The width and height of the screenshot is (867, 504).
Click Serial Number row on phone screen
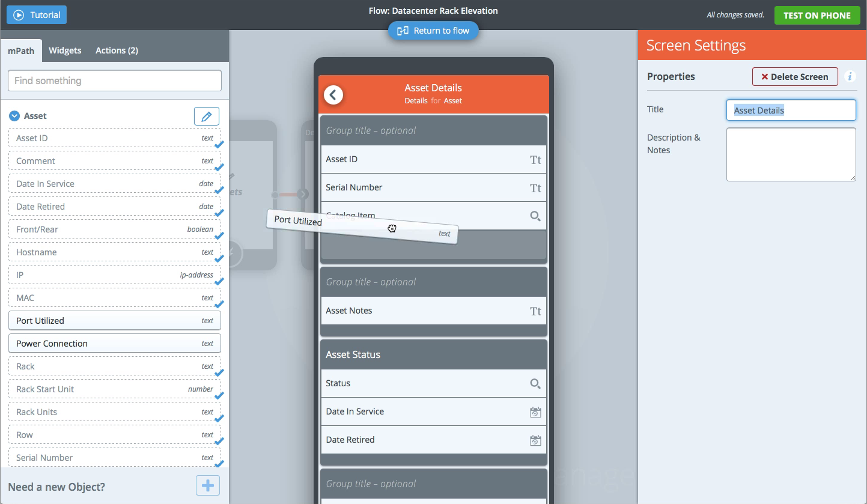click(434, 187)
